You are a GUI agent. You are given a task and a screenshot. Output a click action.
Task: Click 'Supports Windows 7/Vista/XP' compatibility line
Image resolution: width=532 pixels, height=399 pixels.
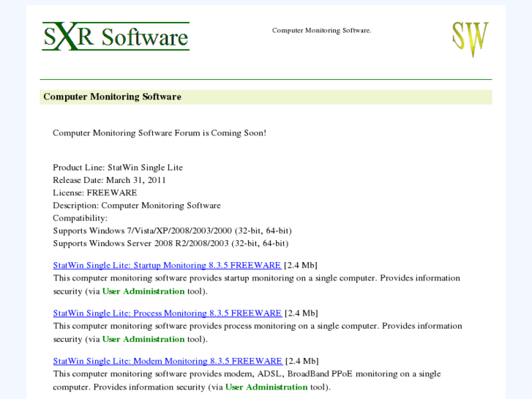point(173,231)
